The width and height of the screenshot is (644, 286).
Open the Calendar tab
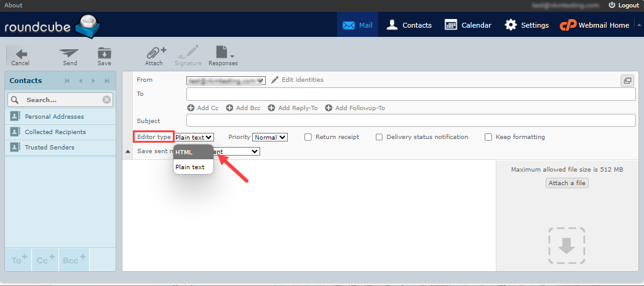click(467, 25)
